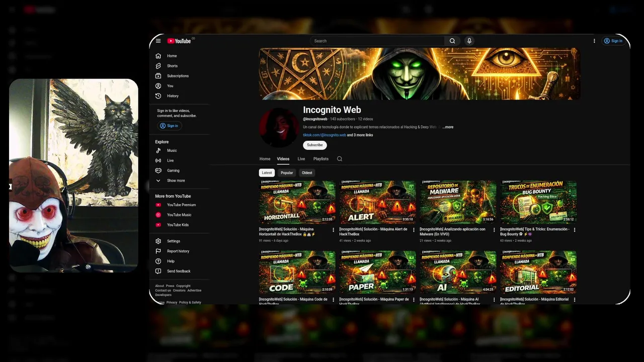
Task: Click the search magnifier button
Action: coord(452,41)
